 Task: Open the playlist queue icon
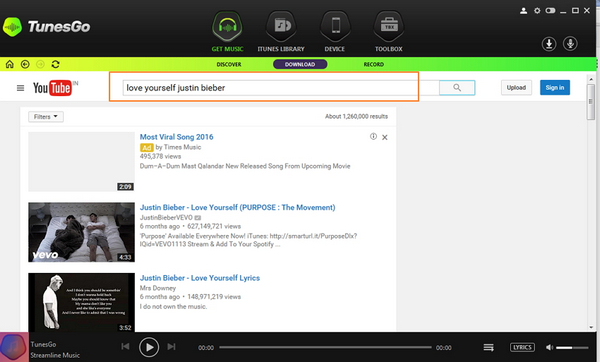pyautogui.click(x=488, y=347)
